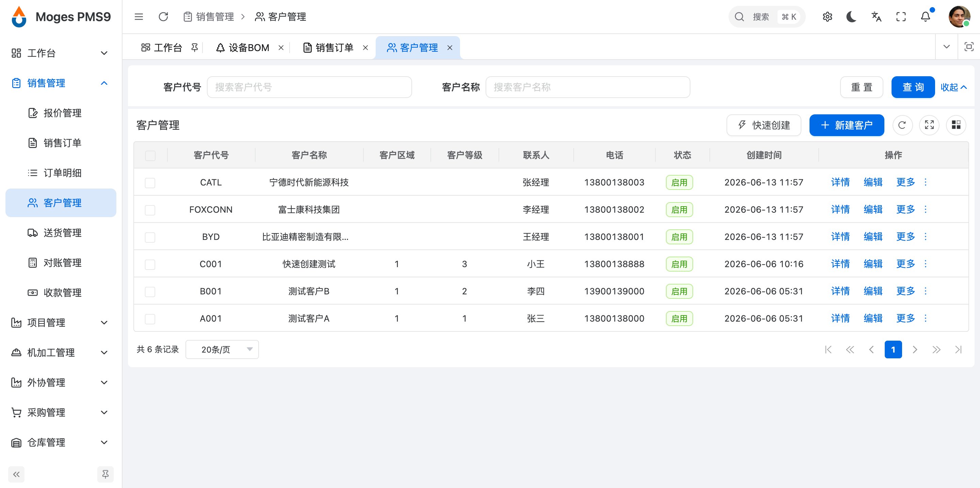Open the language translation icon
This screenshot has height=488, width=980.
point(876,17)
